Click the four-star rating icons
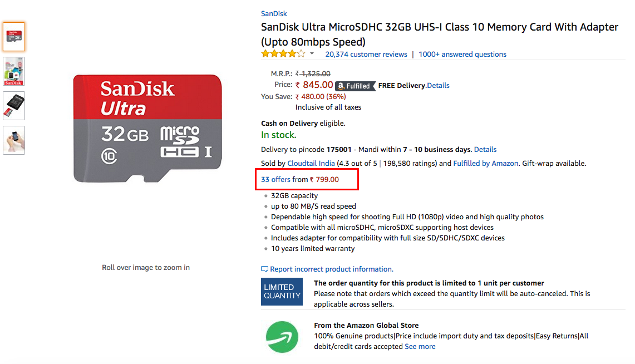The width and height of the screenshot is (635, 364). click(x=283, y=53)
